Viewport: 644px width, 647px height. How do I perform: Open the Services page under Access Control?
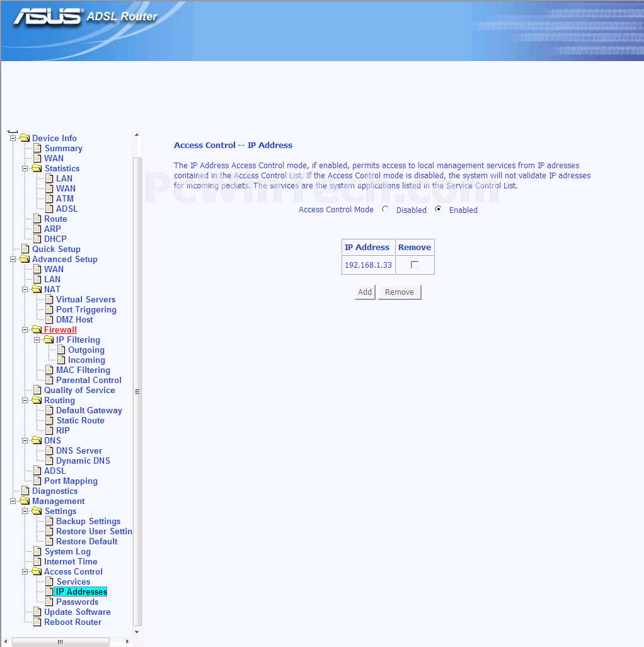coord(73,581)
